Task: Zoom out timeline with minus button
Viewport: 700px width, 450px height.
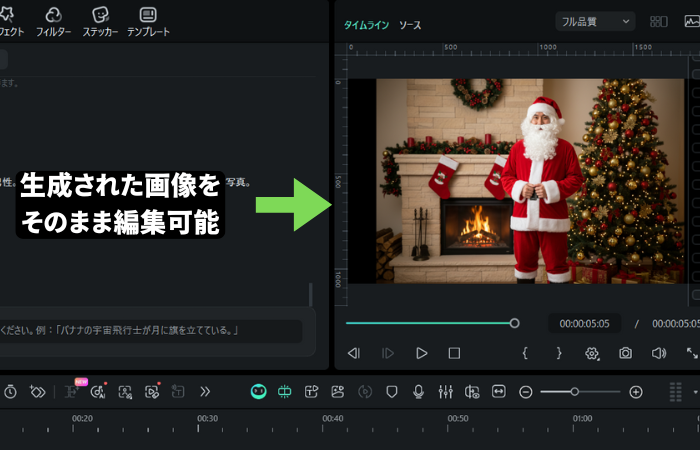Action: tap(526, 392)
